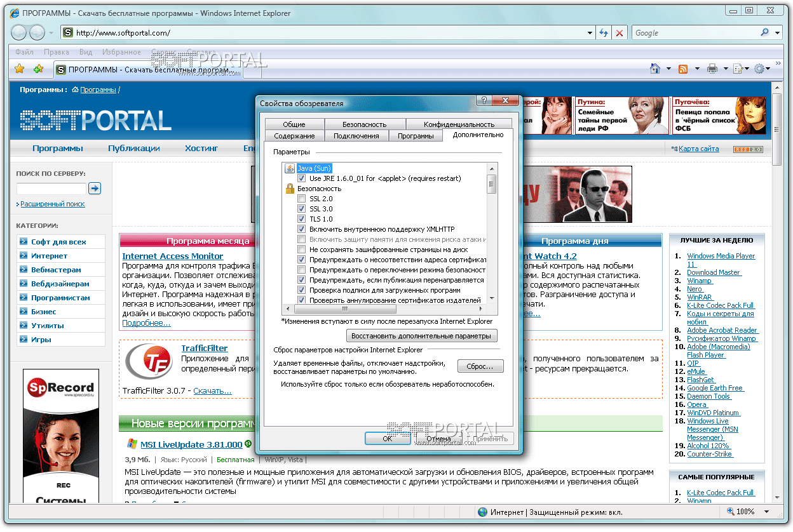Open the recent pages dropdown next to Forward
Screen dimensions: 793x532
click(x=51, y=33)
